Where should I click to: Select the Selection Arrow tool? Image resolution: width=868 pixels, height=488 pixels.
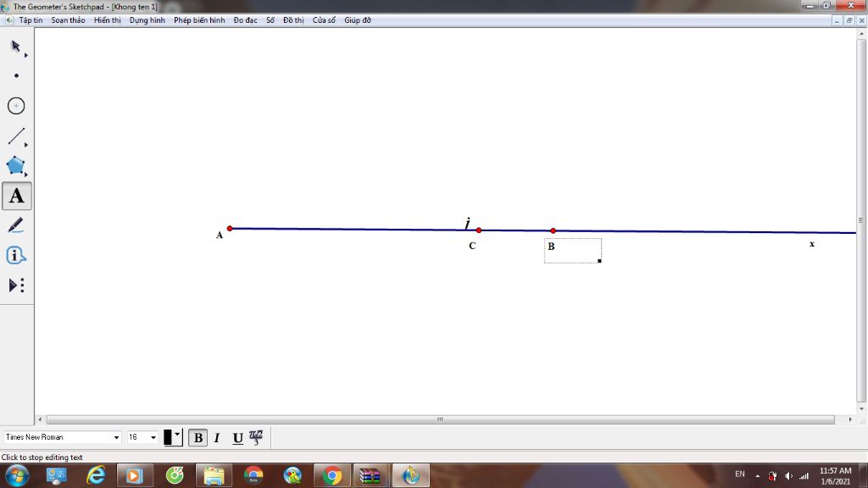coord(16,46)
